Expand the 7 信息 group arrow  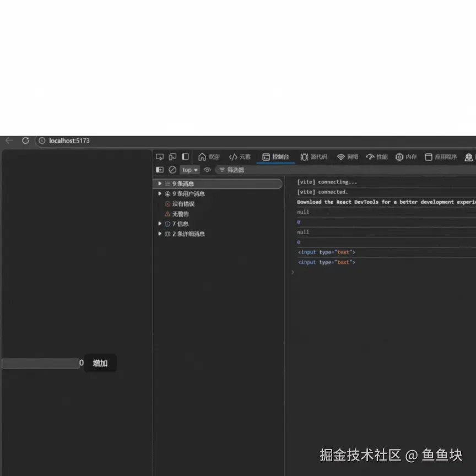click(x=160, y=224)
